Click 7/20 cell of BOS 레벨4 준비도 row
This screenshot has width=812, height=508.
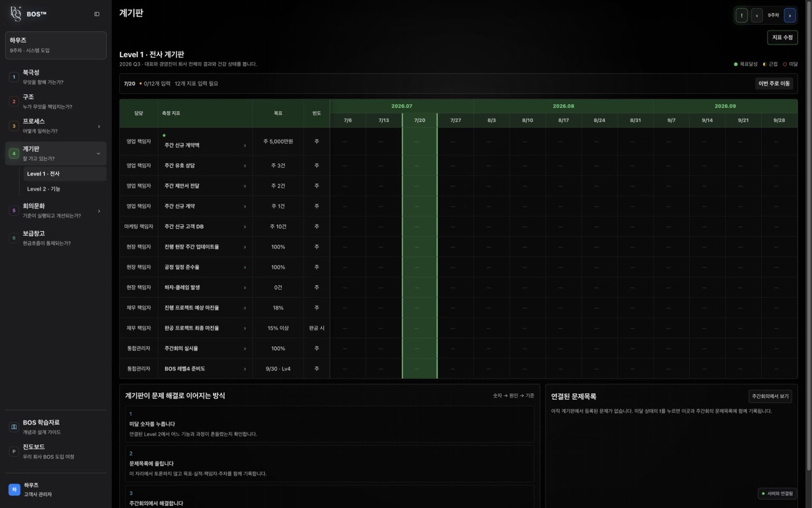point(420,369)
